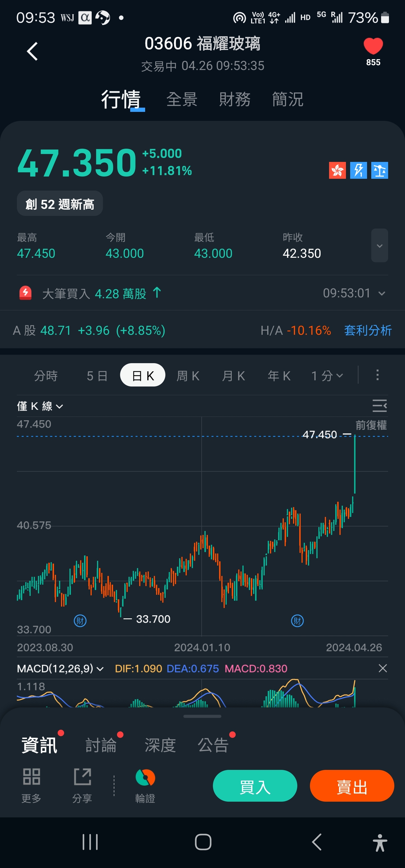This screenshot has height=868, width=405.
Task: Toggle the 前復權 price adjustment setting
Action: tap(371, 425)
